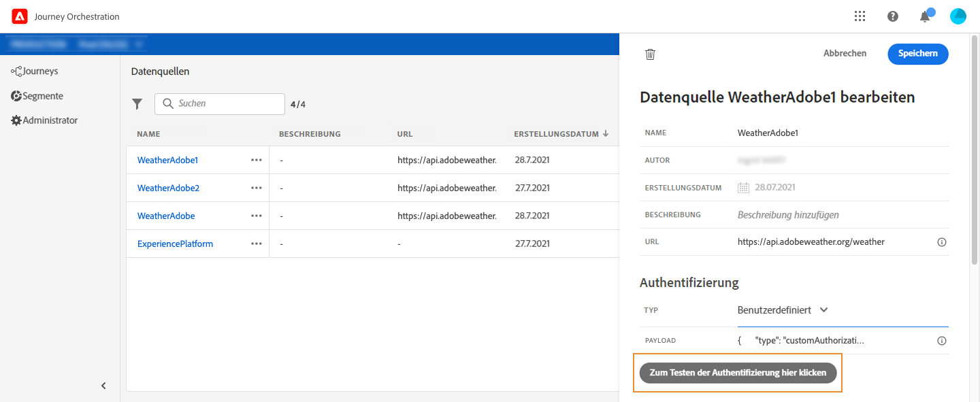Open the calendar icon for Erstellungsdatum
The height and width of the screenshot is (402, 980).
pyautogui.click(x=744, y=188)
